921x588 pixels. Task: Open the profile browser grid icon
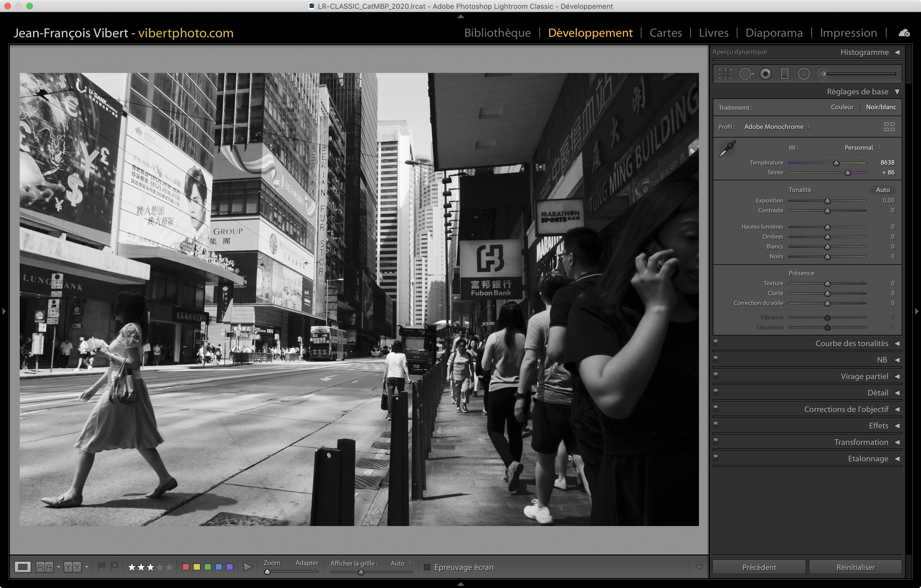click(x=889, y=127)
